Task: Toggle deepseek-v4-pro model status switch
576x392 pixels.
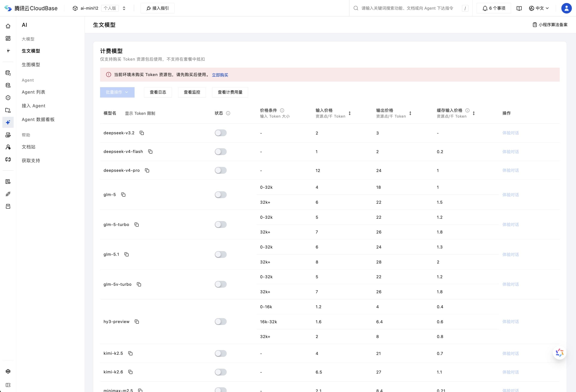Action: 220,171
